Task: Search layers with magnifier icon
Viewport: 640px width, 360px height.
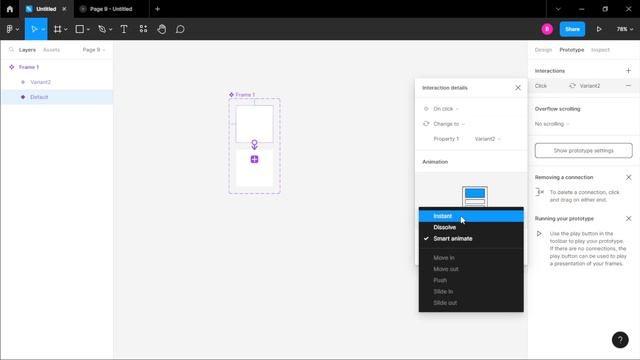Action: 11,49
